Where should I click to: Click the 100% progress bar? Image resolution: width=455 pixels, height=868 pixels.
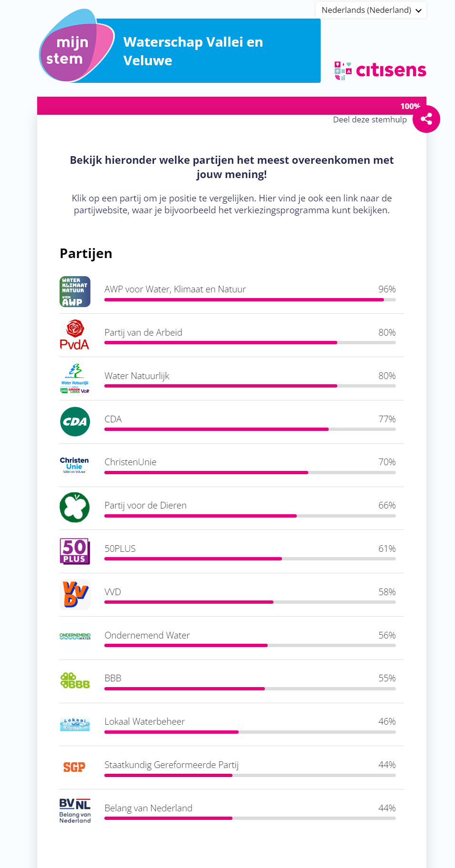click(232, 106)
